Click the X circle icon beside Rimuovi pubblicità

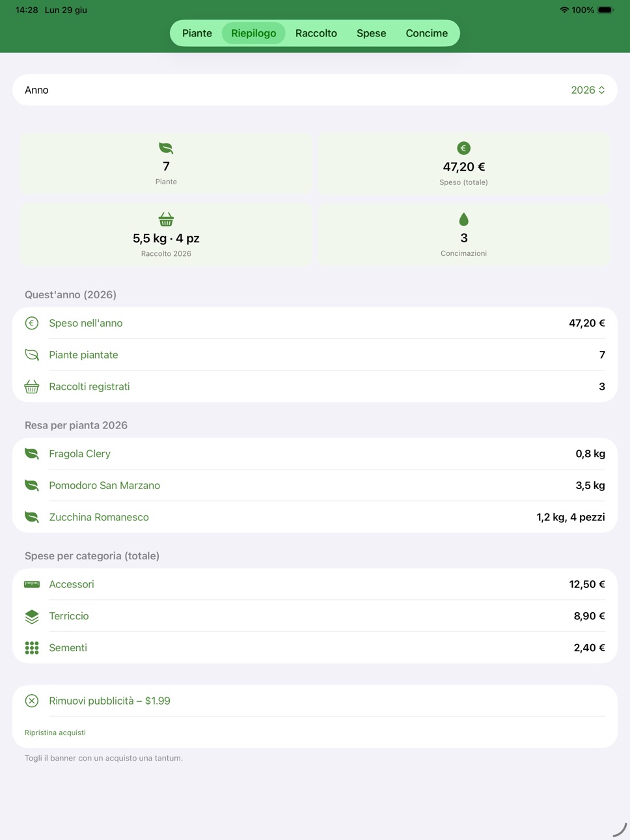pos(32,701)
